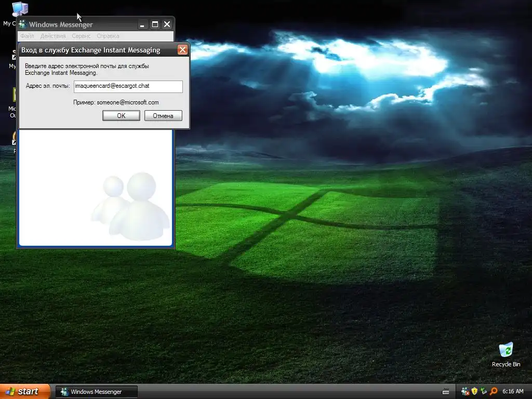This screenshot has width=532, height=399.
Task: Click the someone@microsoft.com example text
Action: (x=128, y=102)
